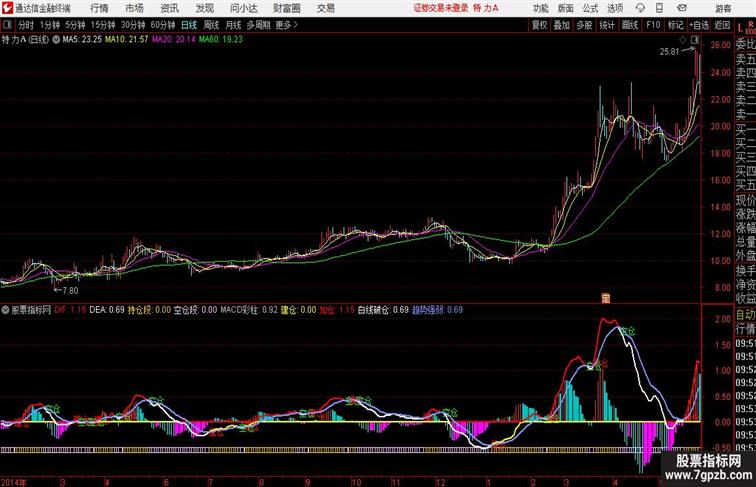
Task: Switch to the 月线 monthly tab
Action: click(233, 25)
